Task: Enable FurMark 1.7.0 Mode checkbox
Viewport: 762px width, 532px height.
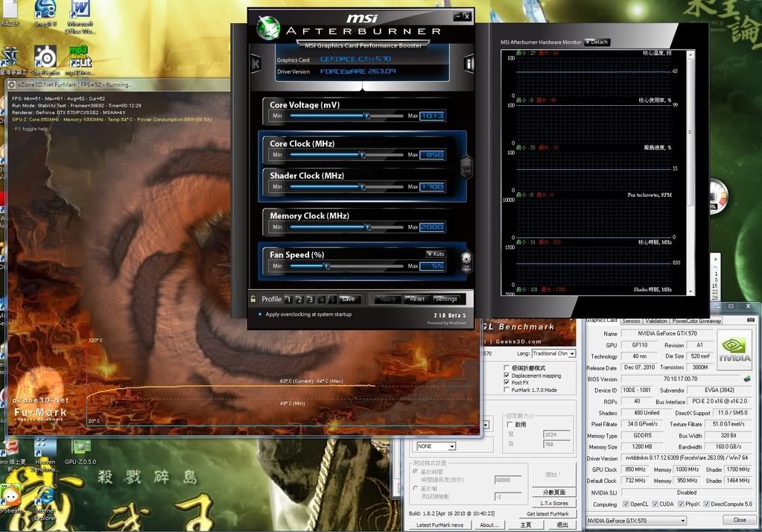Action: (507, 390)
